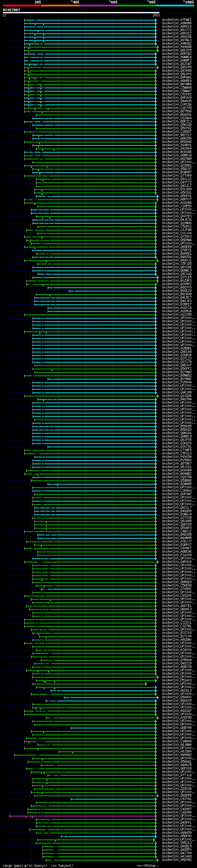The image size is (197, 868).
Task: Select the UniRef100_C5WW48 label
Action: tap(176, 88)
